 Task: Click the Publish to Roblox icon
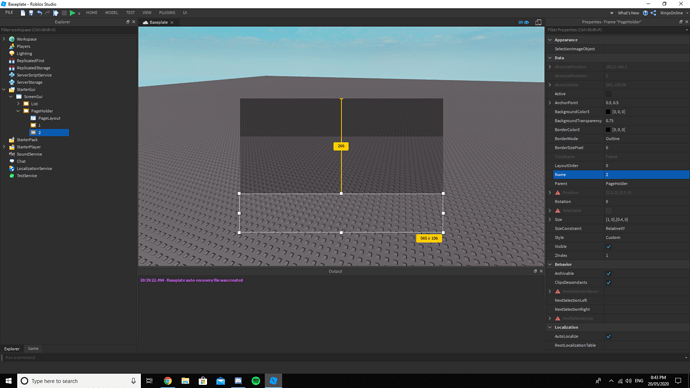tap(56, 13)
